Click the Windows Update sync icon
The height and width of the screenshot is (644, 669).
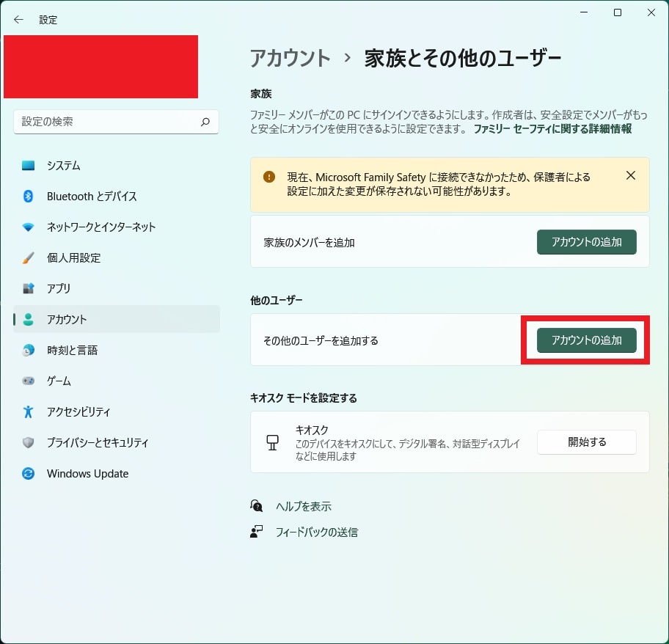28,473
